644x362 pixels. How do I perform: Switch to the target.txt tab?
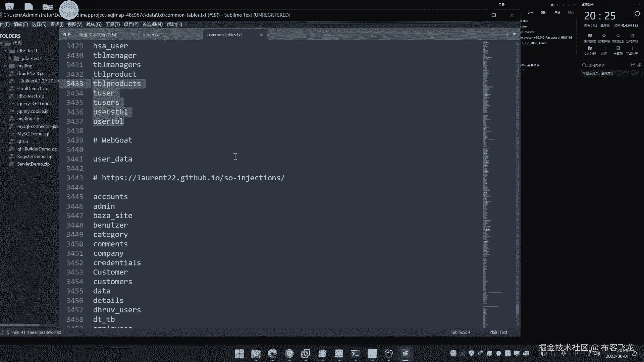(x=151, y=35)
